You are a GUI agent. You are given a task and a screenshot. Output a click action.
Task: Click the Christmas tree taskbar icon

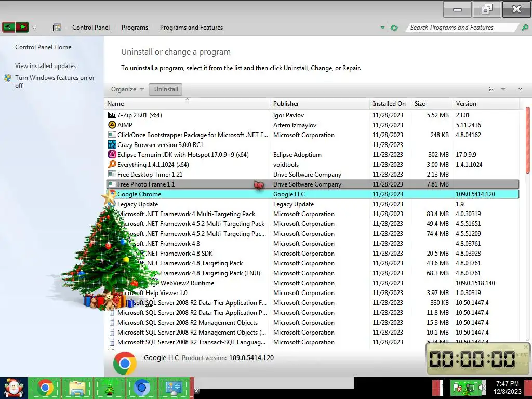(109, 389)
